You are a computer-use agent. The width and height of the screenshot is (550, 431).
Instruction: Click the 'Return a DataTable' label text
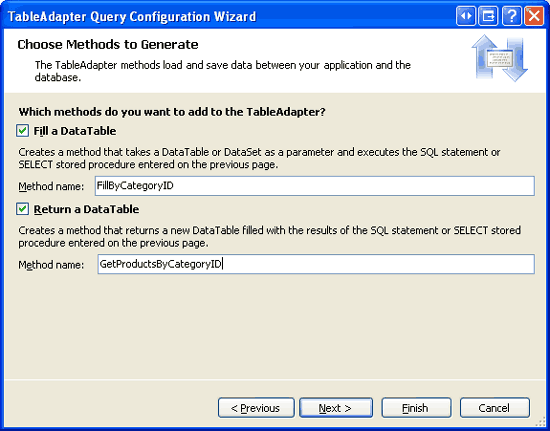click(86, 209)
